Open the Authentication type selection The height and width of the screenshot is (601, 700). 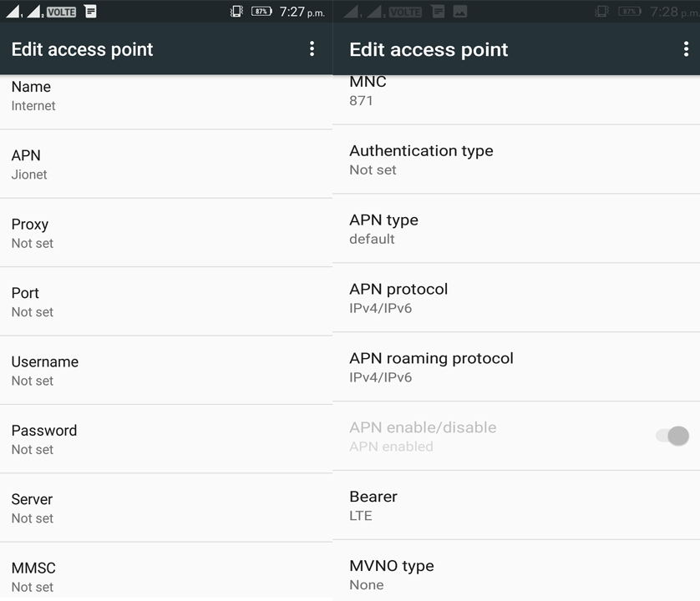(516, 159)
